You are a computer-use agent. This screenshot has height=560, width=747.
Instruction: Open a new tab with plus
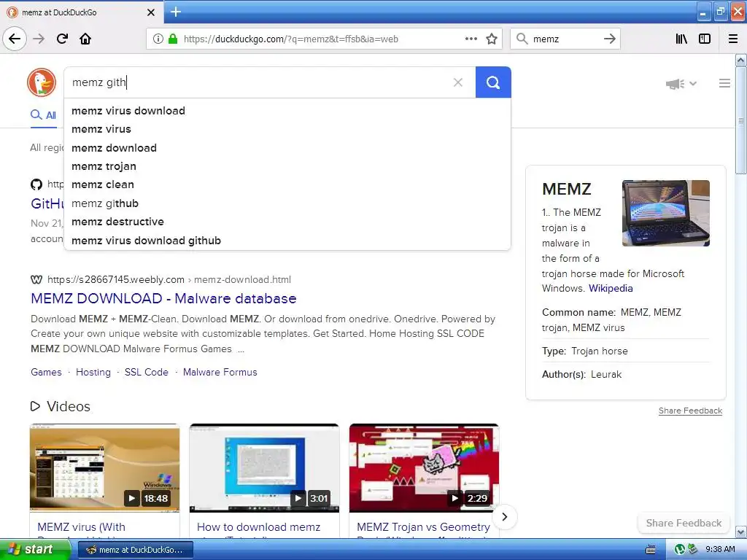176,12
